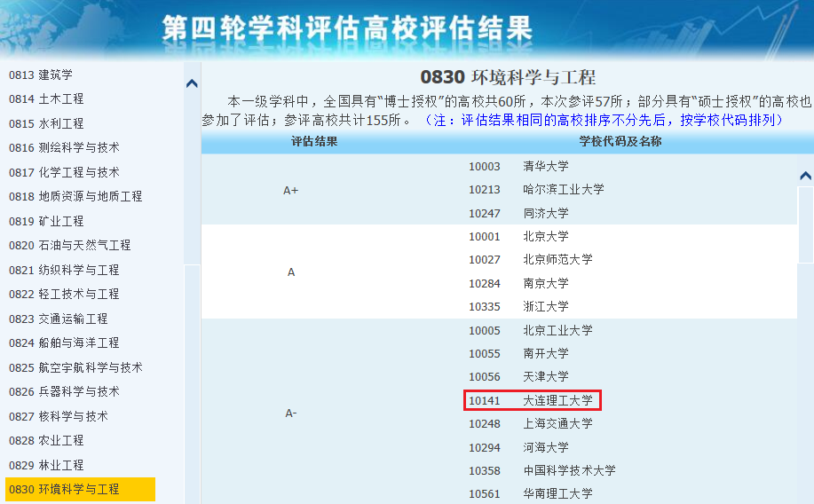Choose 0821 纺织科学与工程

pyautogui.click(x=64, y=270)
